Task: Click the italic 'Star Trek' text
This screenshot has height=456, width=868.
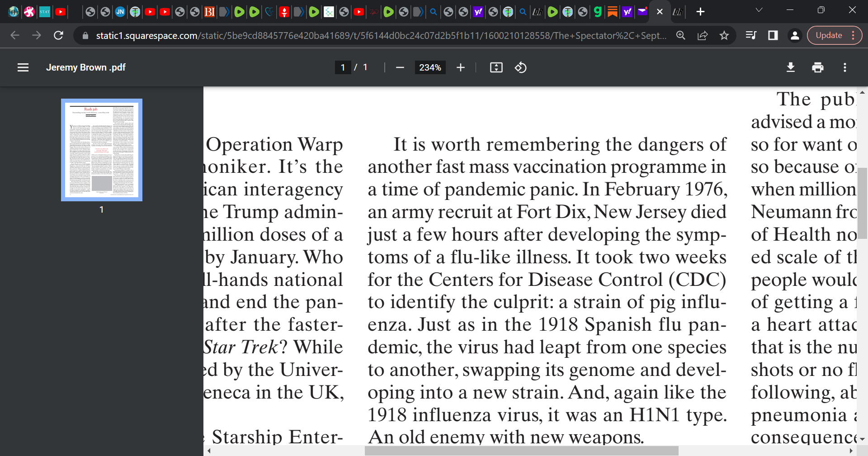Action: click(241, 347)
